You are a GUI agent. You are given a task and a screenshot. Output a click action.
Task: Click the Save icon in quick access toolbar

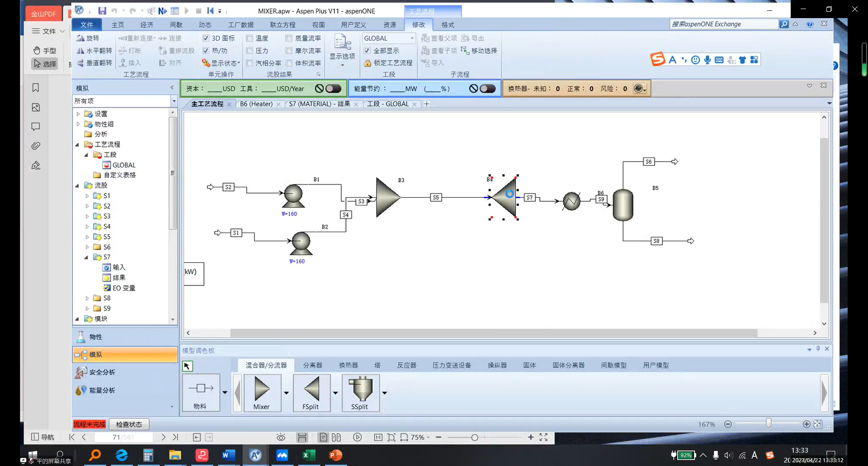(102, 11)
